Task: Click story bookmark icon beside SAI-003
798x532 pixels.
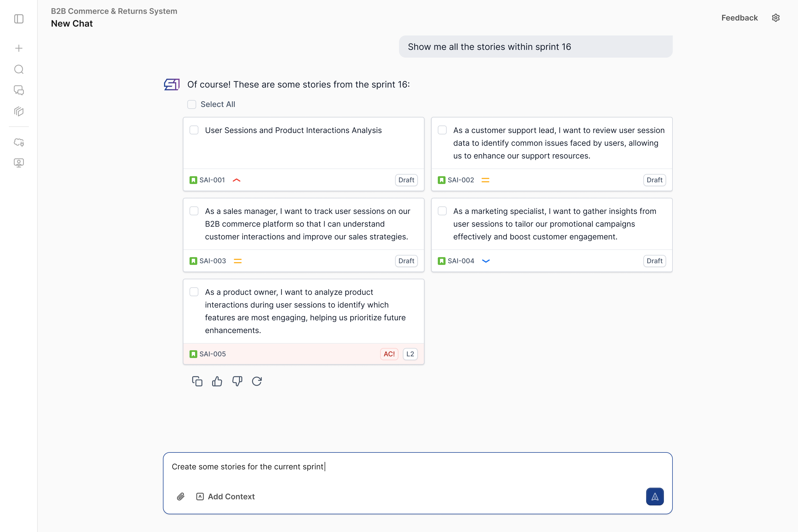Action: [x=193, y=261]
